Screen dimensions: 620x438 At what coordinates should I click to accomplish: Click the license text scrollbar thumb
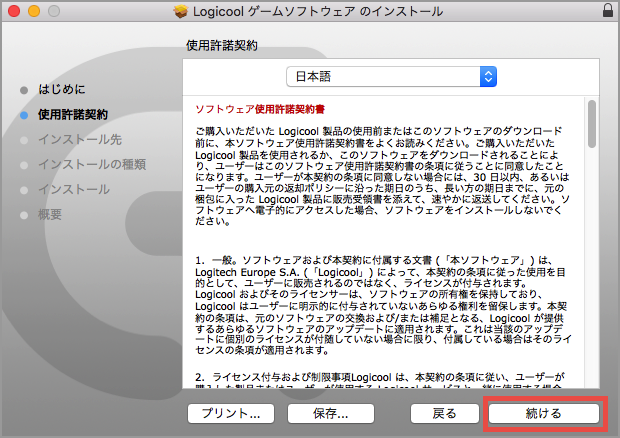(x=592, y=124)
